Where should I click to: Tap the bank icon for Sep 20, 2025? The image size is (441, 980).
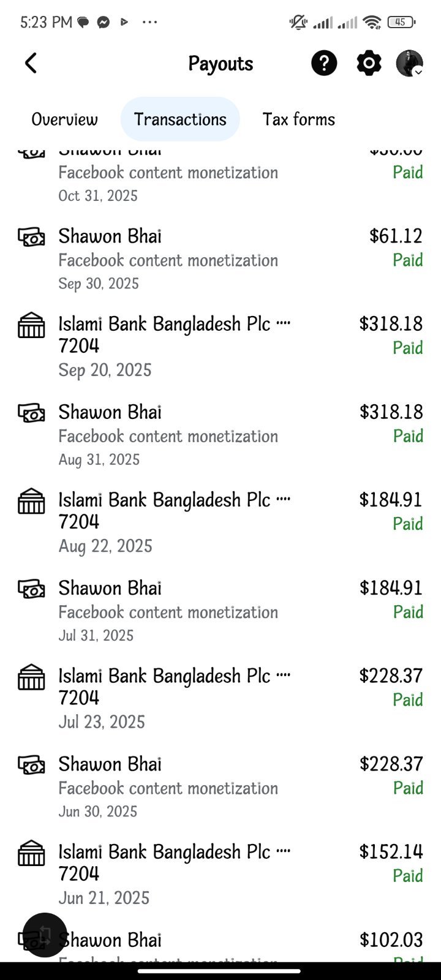tap(31, 325)
